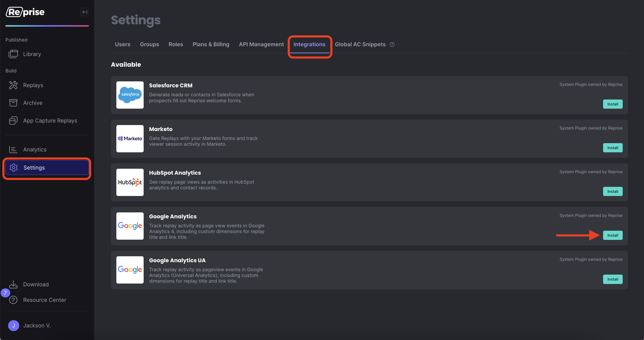The width and height of the screenshot is (644, 340).
Task: Install the Google Analytics UA plugin
Action: pos(612,279)
